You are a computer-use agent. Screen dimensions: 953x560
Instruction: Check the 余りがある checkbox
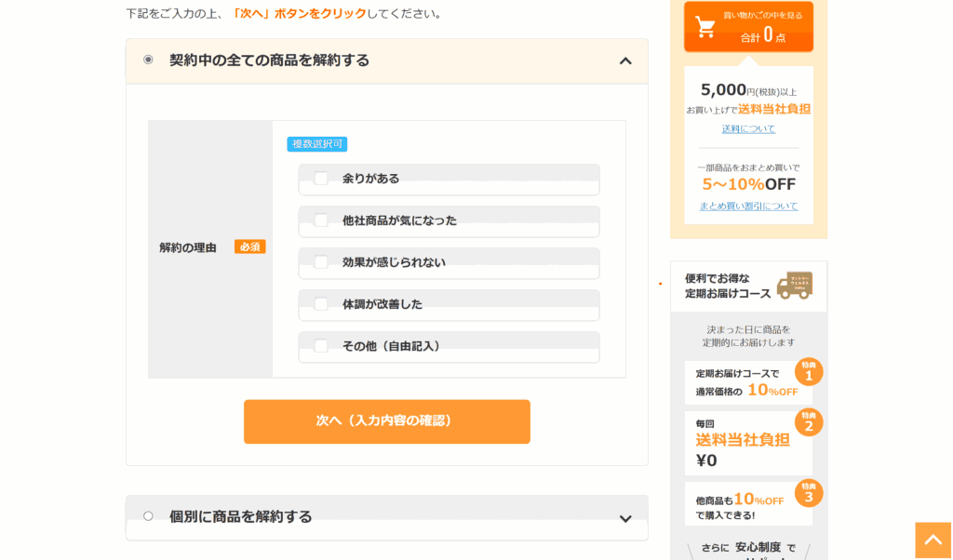tap(321, 179)
